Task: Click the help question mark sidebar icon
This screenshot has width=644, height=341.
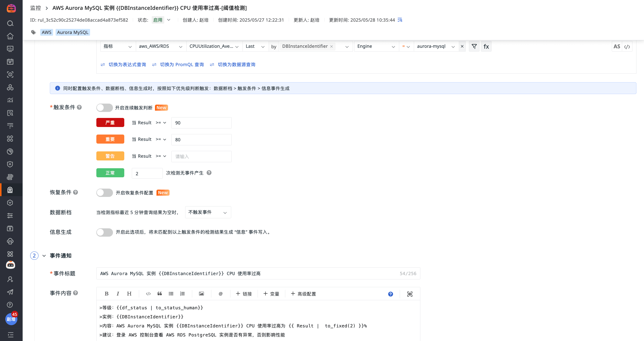Action: 10,305
